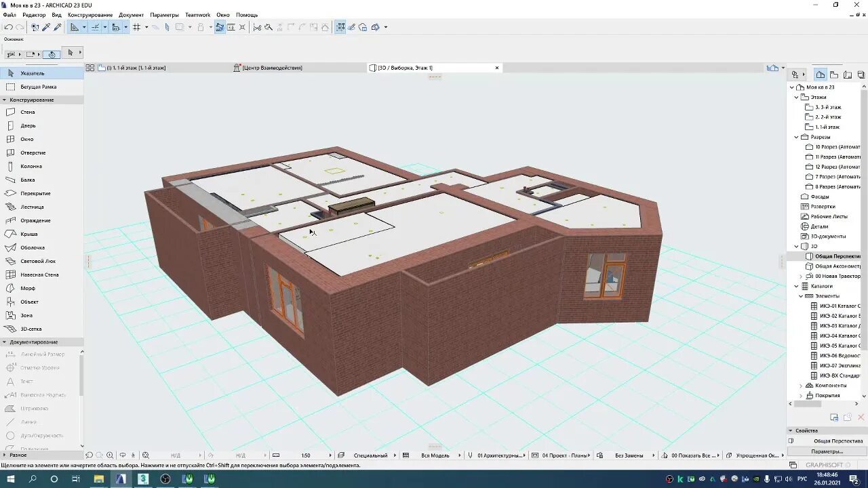Activate the Указатель (Arrow) tool
868x488 pixels.
tap(41, 73)
